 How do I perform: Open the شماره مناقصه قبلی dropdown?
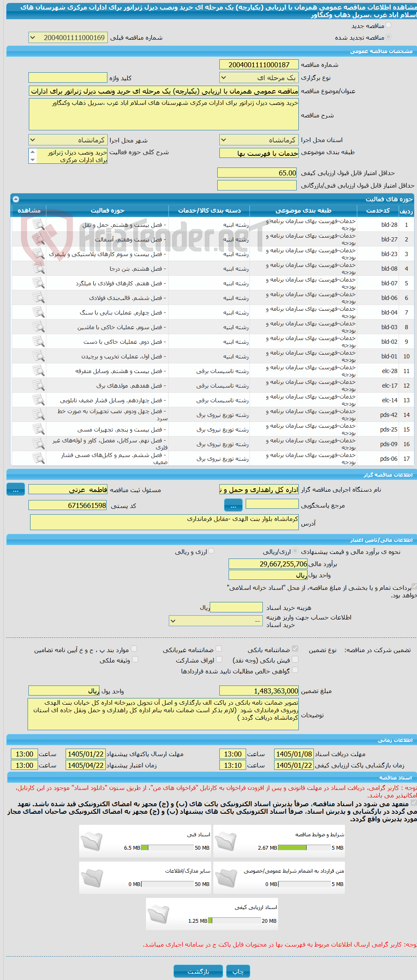pyautogui.click(x=68, y=38)
